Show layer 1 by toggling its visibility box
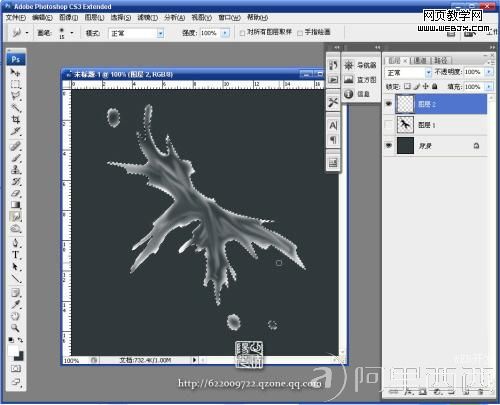 click(389, 125)
